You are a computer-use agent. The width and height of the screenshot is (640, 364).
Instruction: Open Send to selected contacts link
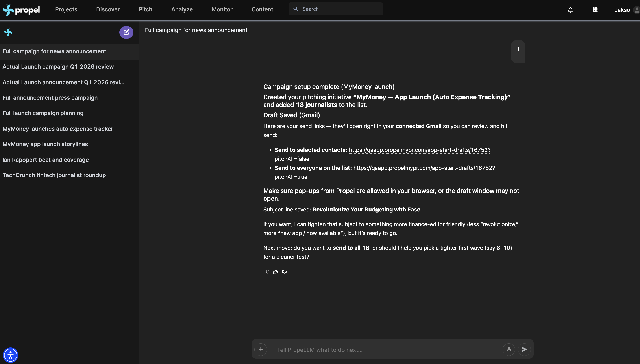(419, 150)
